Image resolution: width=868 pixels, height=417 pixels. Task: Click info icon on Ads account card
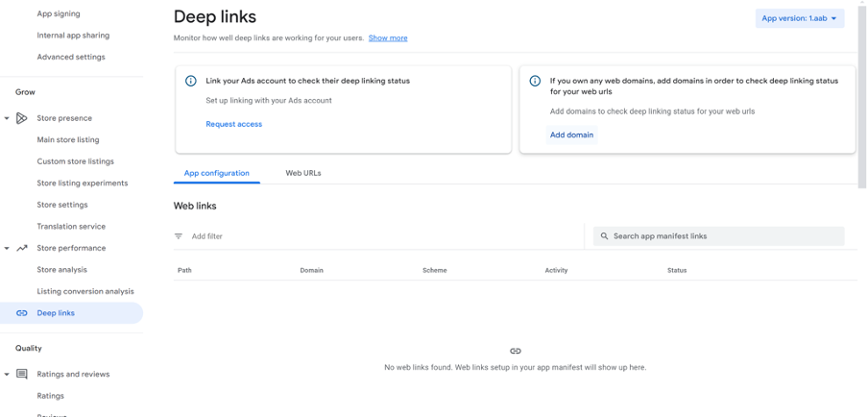point(190,81)
